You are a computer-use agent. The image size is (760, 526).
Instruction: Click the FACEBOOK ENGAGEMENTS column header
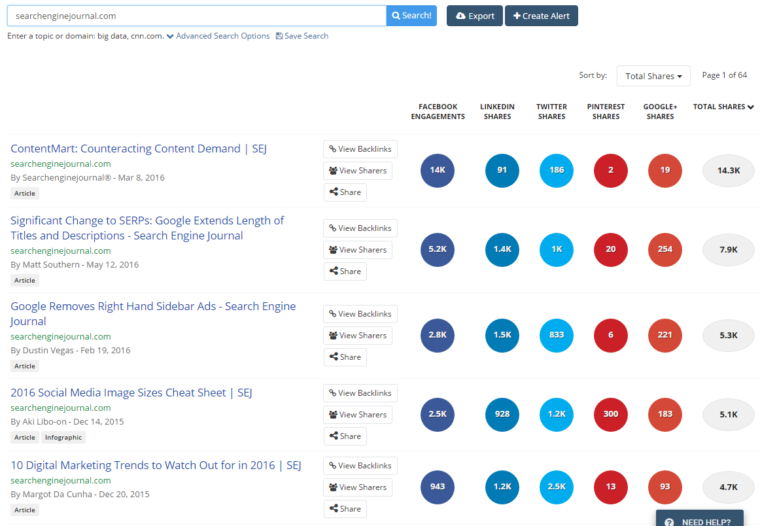tap(438, 112)
